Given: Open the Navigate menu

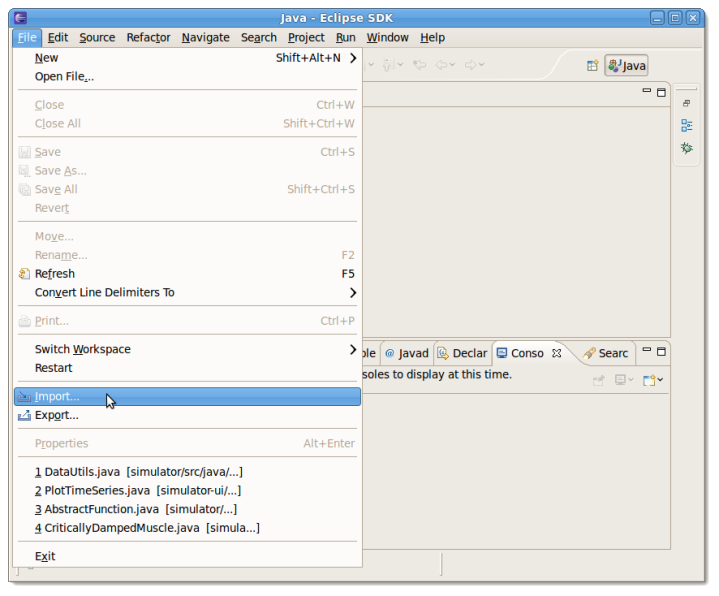Looking at the screenshot, I should click(205, 38).
